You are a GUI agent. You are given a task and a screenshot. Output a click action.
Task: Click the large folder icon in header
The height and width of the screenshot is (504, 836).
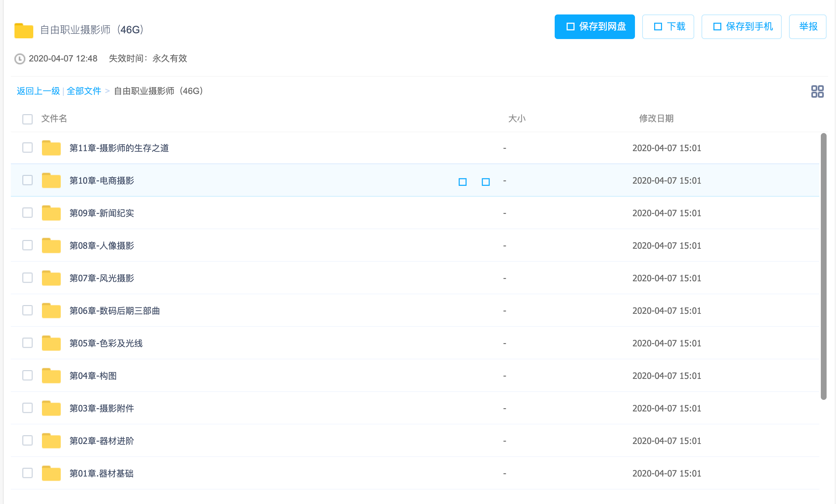click(x=24, y=30)
